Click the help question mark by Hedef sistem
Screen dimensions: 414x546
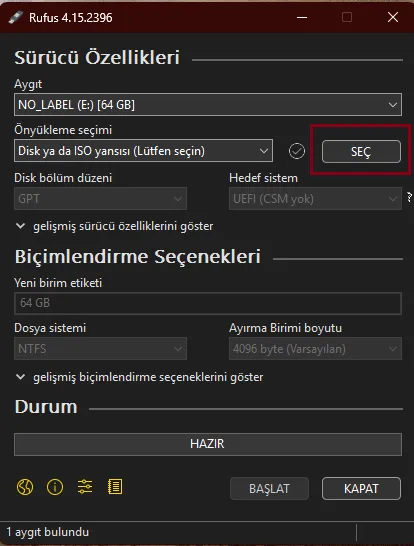click(x=409, y=197)
